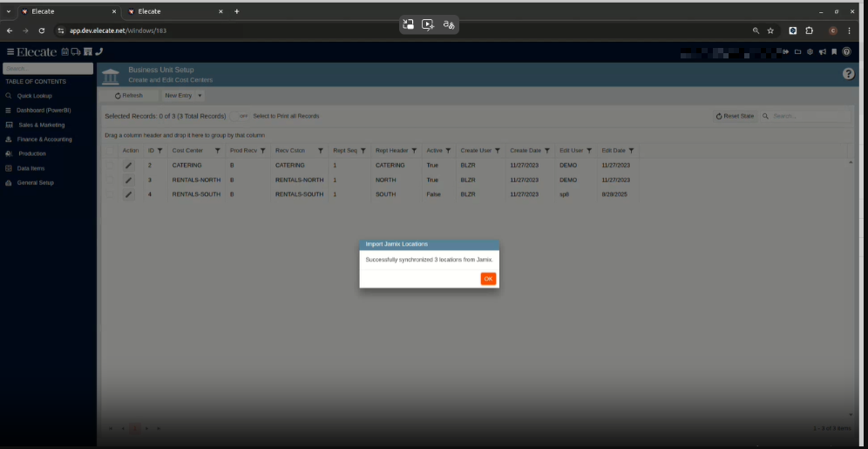Open the hamburger menu beside the Elecate logo
Viewport: 868px width, 449px height.
[x=10, y=51]
